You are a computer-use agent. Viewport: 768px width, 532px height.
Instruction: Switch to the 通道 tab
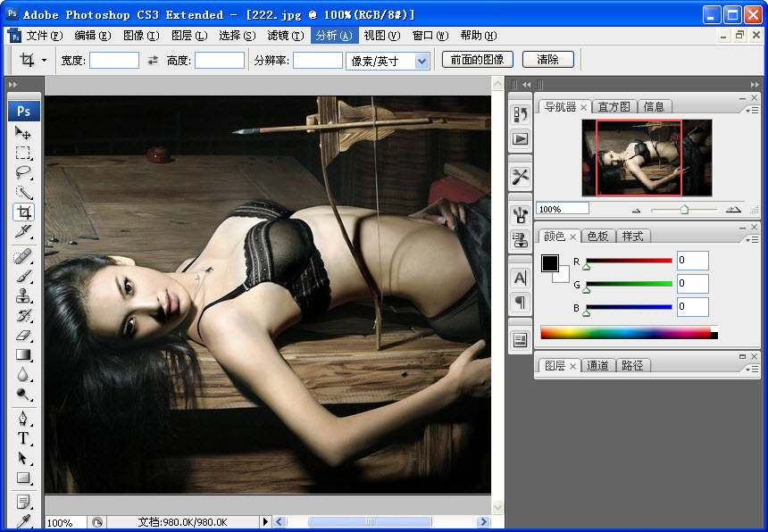598,366
